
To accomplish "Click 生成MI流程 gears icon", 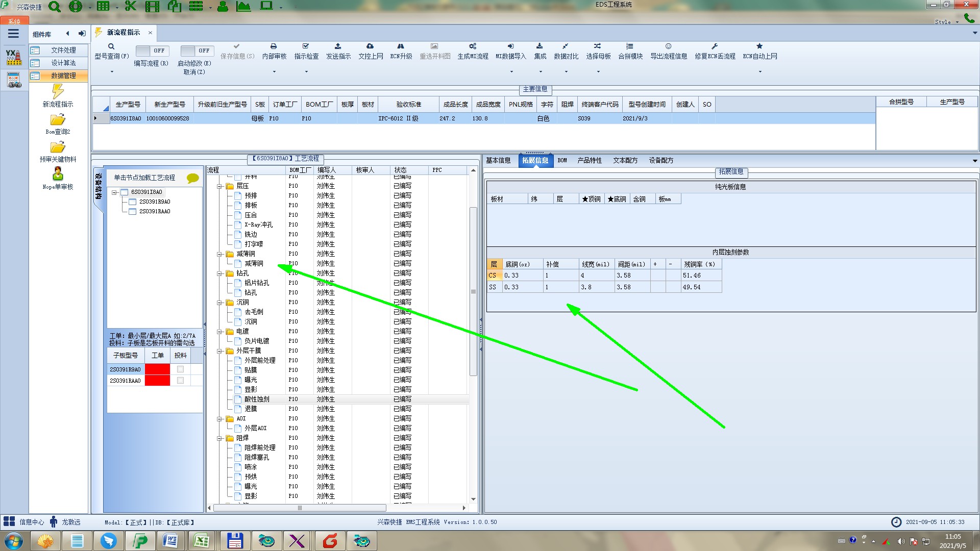I will [x=473, y=46].
